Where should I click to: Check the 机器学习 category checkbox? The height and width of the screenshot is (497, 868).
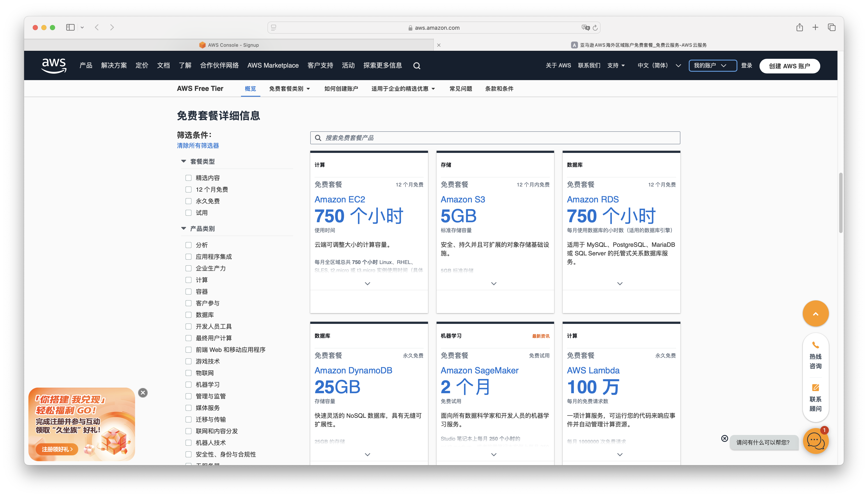[x=188, y=384]
